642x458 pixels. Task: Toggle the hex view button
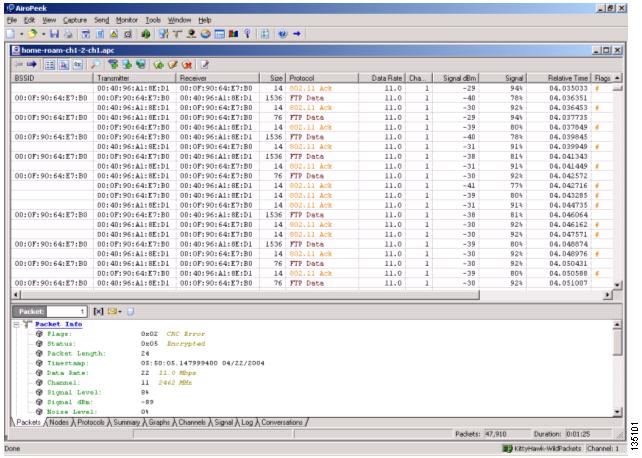click(x=78, y=64)
